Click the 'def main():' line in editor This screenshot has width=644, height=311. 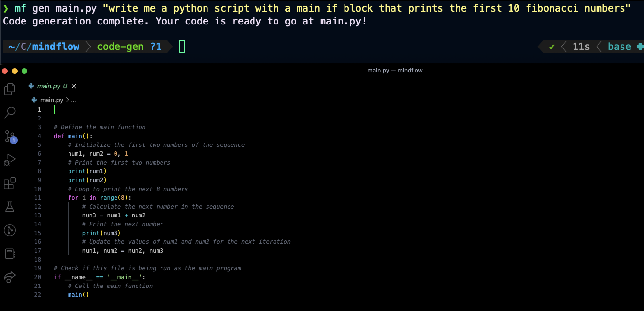pos(73,136)
